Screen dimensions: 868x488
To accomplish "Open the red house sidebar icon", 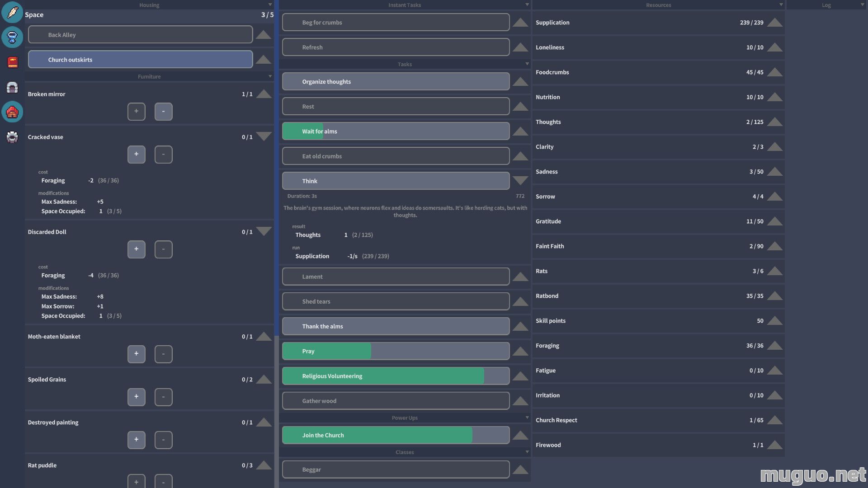I will (x=12, y=112).
